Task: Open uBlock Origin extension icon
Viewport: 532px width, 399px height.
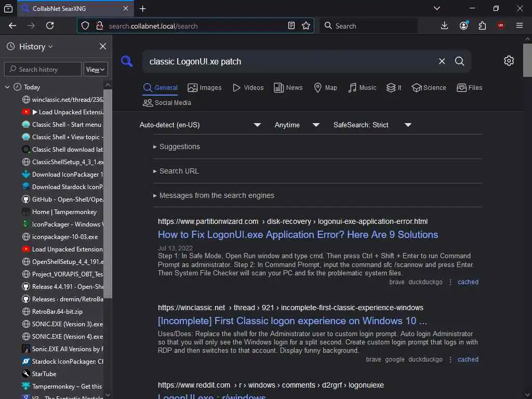Action: [x=501, y=26]
